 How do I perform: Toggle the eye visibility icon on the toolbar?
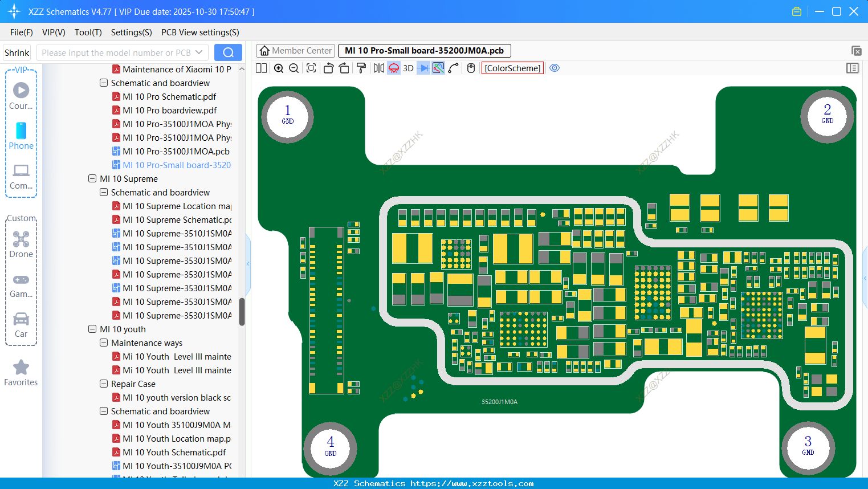point(555,68)
